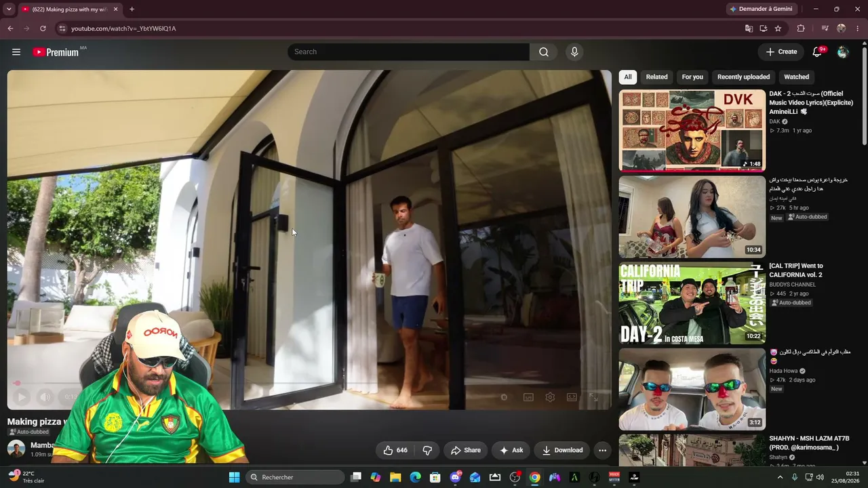Dislike this video
This screenshot has width=868, height=488.
coord(427,450)
